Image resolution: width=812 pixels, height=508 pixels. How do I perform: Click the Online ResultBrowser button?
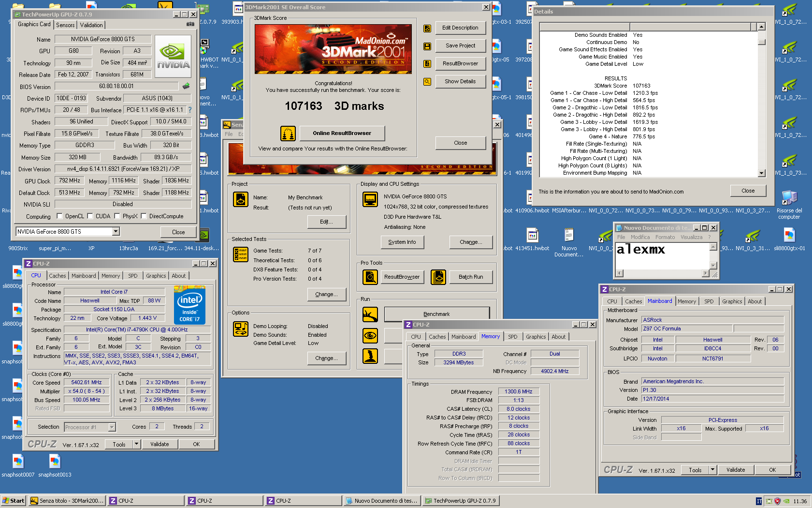click(x=342, y=134)
